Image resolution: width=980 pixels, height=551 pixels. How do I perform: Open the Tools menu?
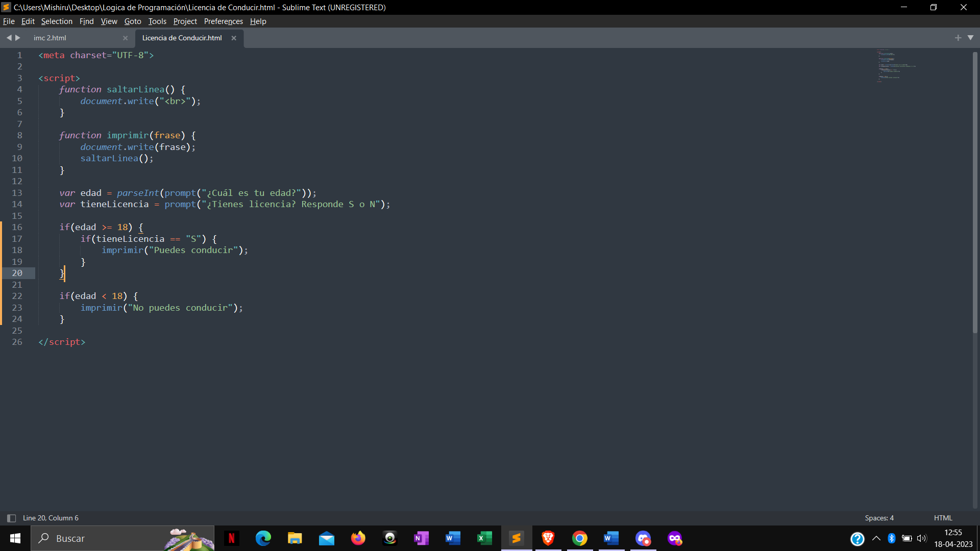point(157,21)
